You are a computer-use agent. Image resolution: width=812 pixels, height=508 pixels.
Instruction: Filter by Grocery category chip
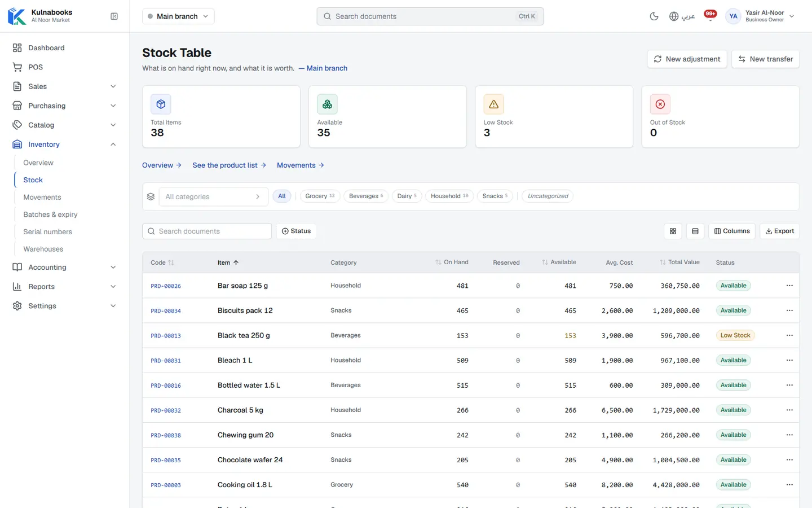[320, 196]
